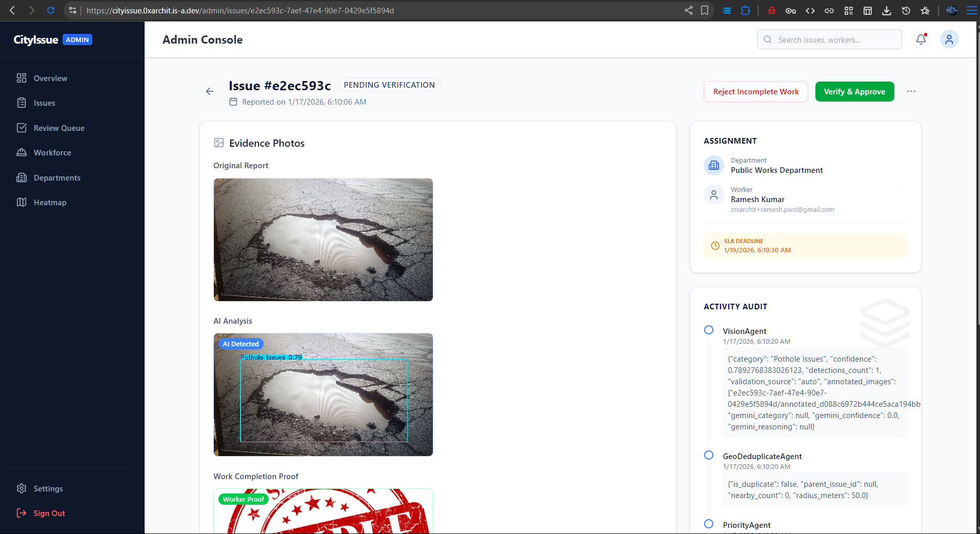This screenshot has width=980, height=534.
Task: Click the browser history clock icon
Action: 906,10
